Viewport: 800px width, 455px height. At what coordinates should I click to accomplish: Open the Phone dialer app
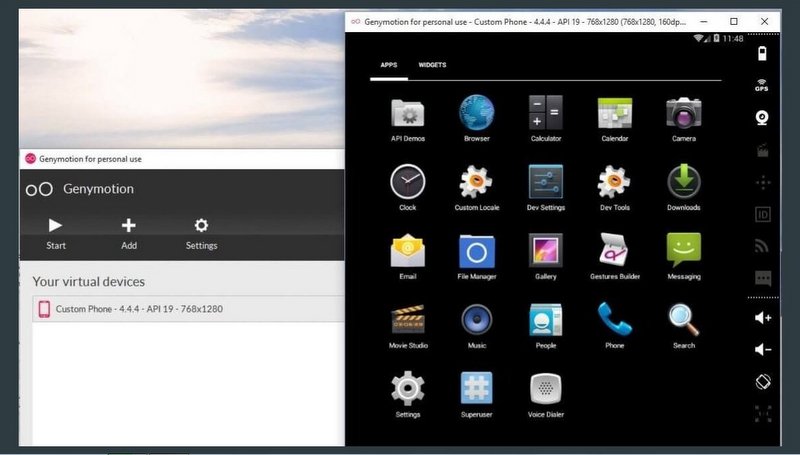coord(614,325)
